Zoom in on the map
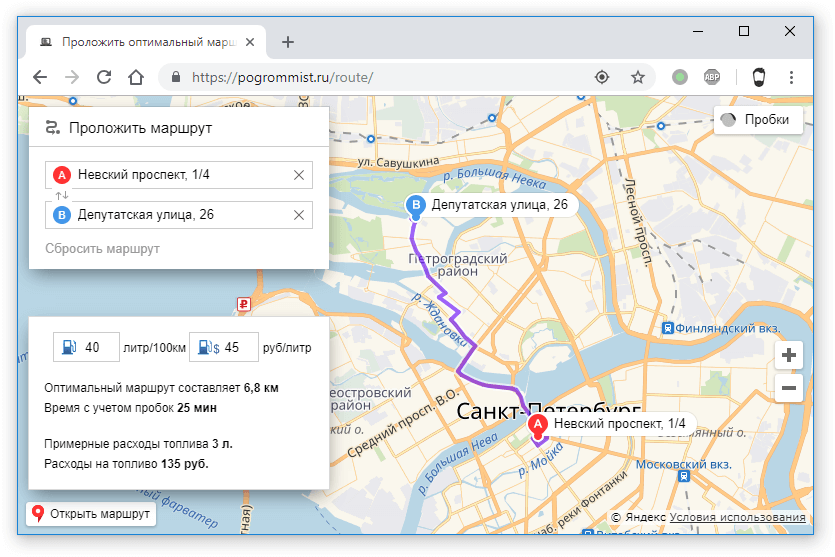Image resolution: width=835 pixels, height=557 pixels. [789, 355]
